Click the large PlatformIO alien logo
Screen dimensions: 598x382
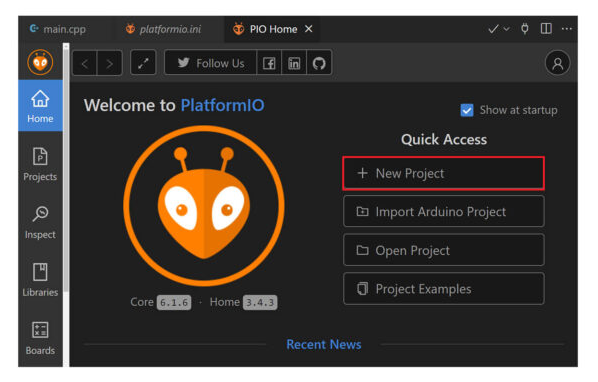tap(204, 206)
